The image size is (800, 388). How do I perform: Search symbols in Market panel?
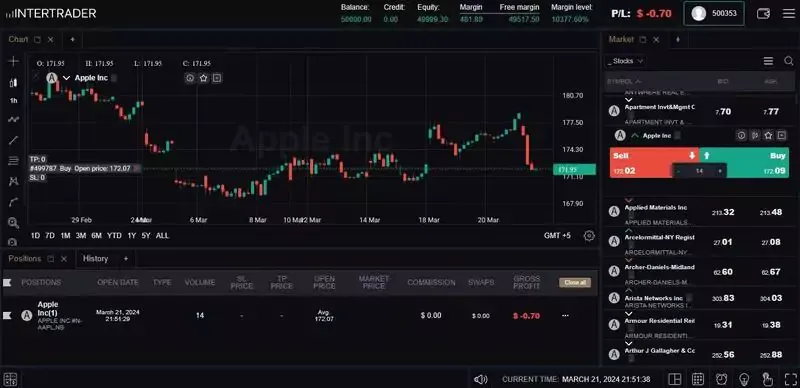click(789, 61)
